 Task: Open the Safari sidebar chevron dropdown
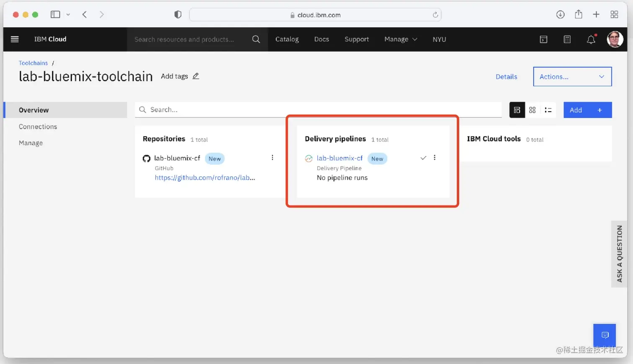point(68,15)
